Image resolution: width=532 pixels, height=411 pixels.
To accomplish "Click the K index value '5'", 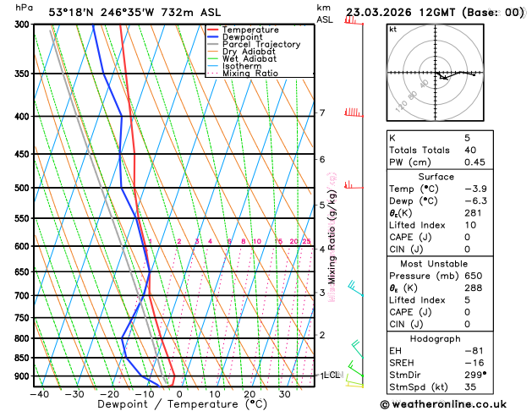I will click(467, 138).
